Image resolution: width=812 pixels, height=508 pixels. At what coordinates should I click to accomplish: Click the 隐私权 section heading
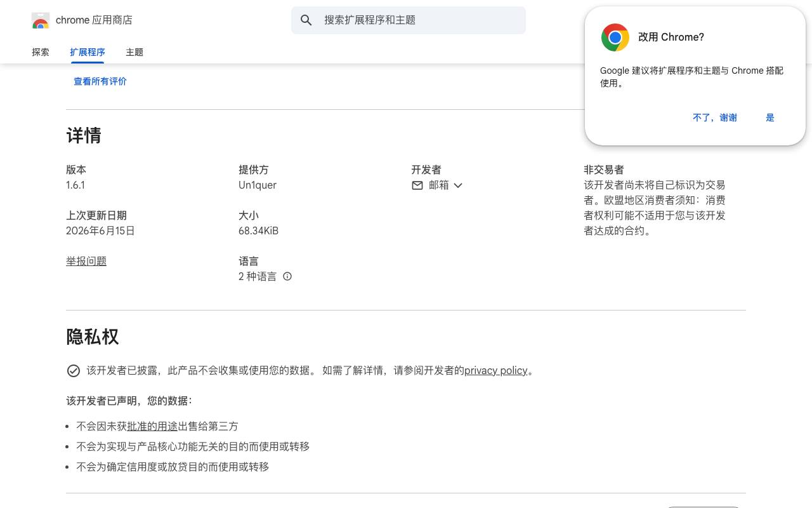93,337
